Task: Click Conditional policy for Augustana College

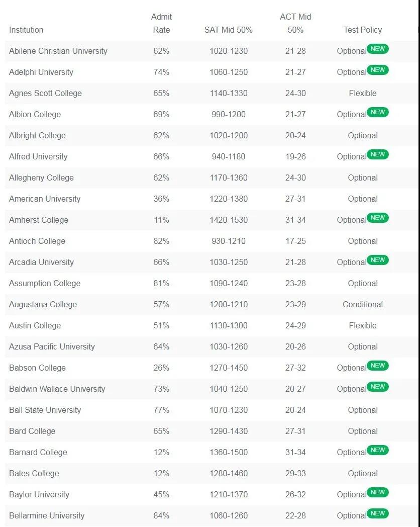Action: [x=363, y=305]
